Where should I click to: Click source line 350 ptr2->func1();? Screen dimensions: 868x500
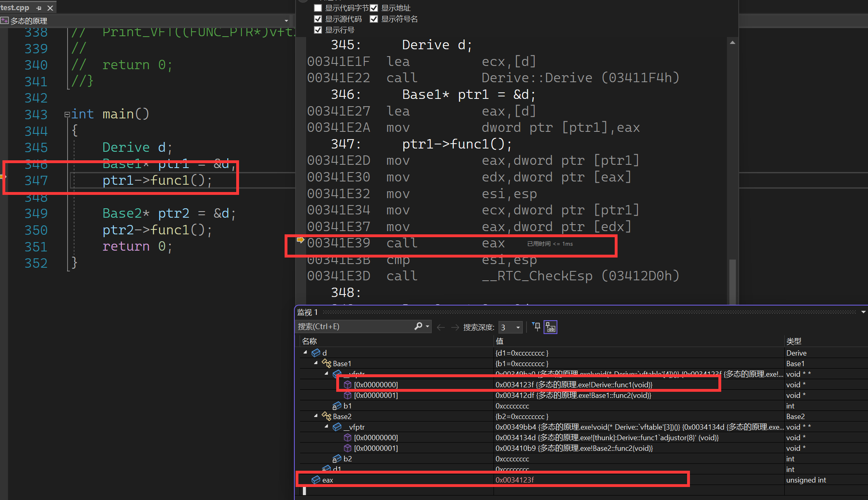157,230
